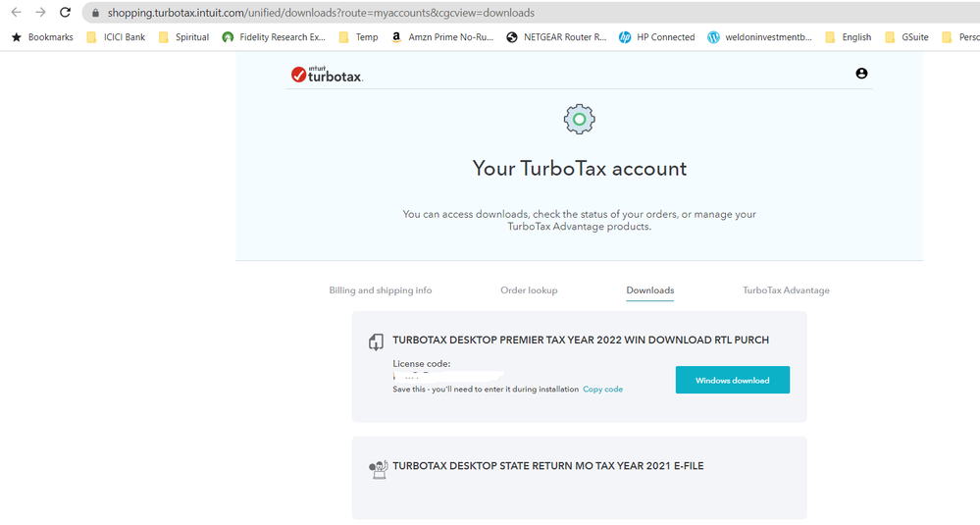Select the Downloads tab
This screenshot has height=525, width=980.
650,290
